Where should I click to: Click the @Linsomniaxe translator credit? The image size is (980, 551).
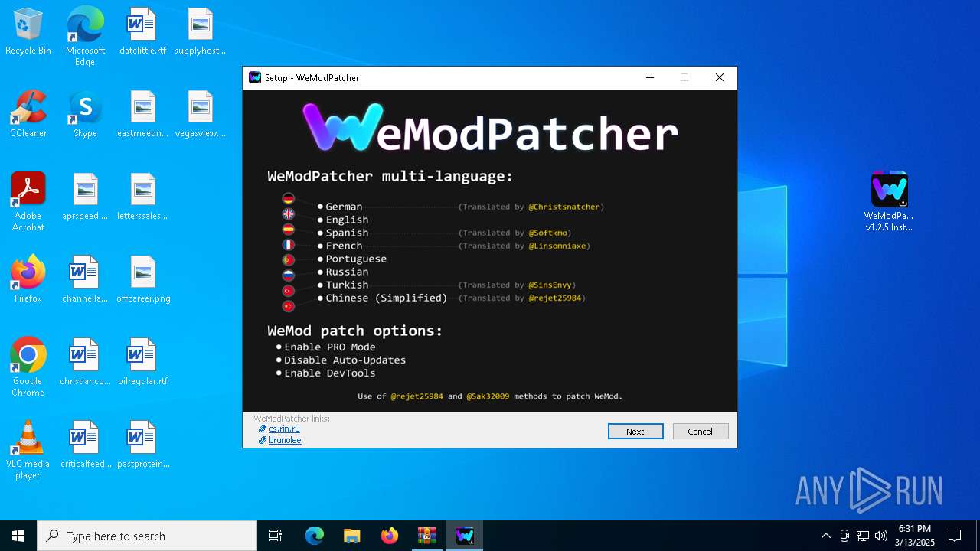557,246
